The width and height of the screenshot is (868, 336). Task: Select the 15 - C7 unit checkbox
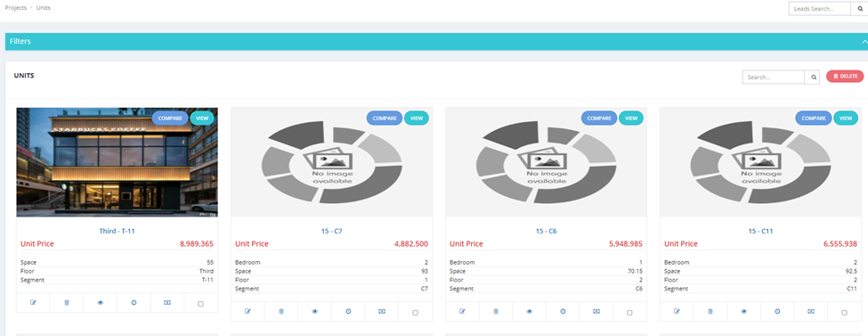click(415, 313)
